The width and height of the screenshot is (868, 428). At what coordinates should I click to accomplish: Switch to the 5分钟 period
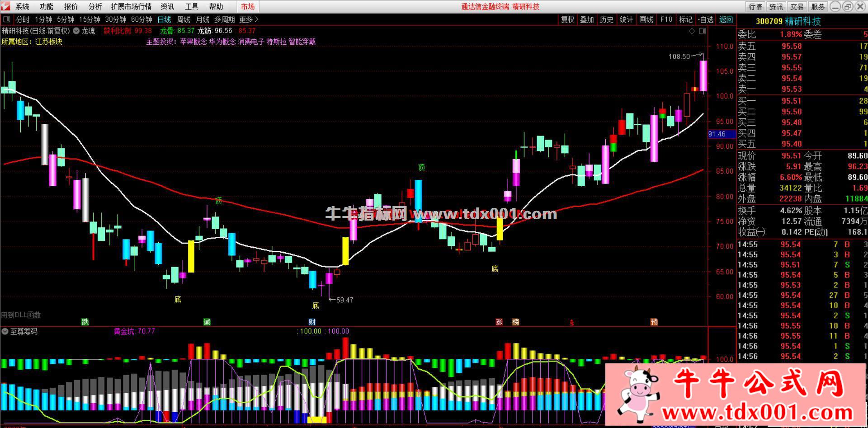tap(66, 19)
